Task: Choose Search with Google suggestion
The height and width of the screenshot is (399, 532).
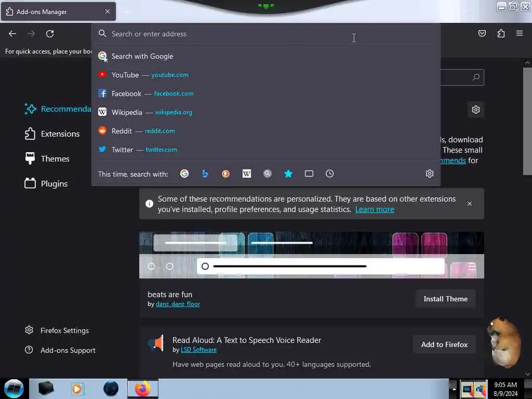Action: coord(265,56)
